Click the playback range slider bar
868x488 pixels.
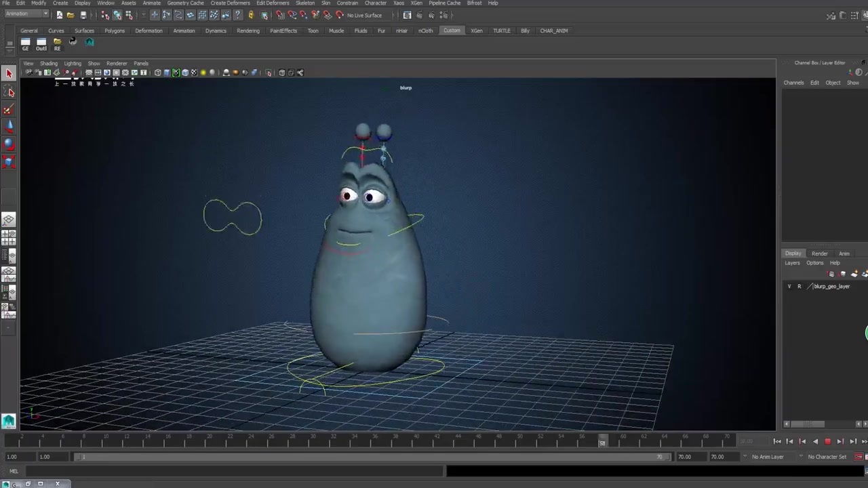(372, 457)
